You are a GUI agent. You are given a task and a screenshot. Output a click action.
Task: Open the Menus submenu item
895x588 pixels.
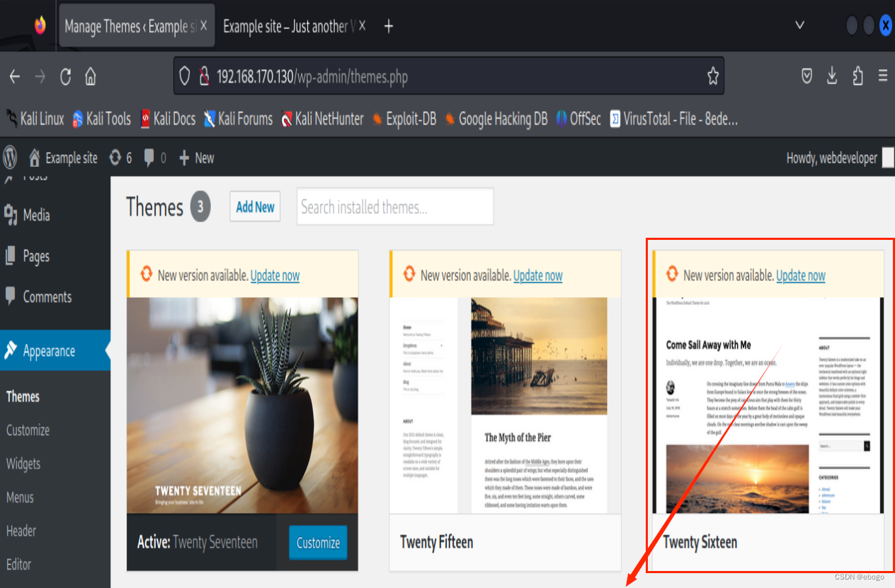(20, 497)
